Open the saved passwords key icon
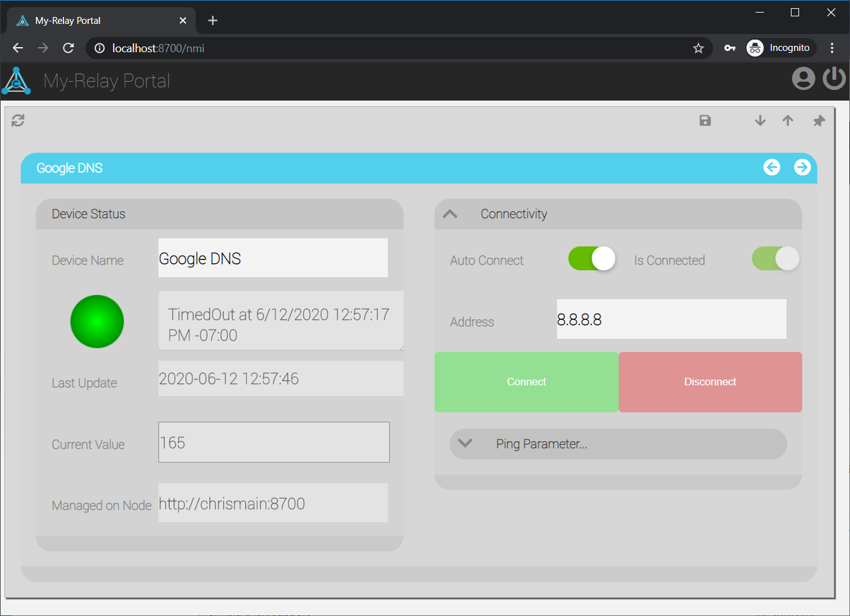The height and width of the screenshot is (616, 850). pyautogui.click(x=730, y=48)
